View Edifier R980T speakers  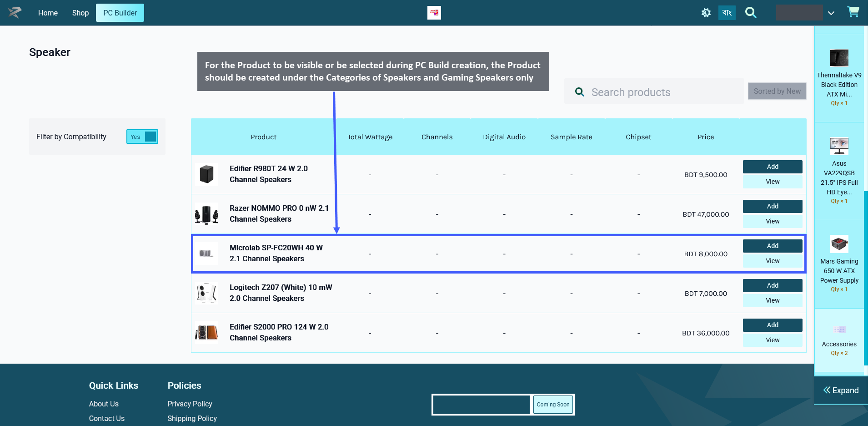[773, 182]
